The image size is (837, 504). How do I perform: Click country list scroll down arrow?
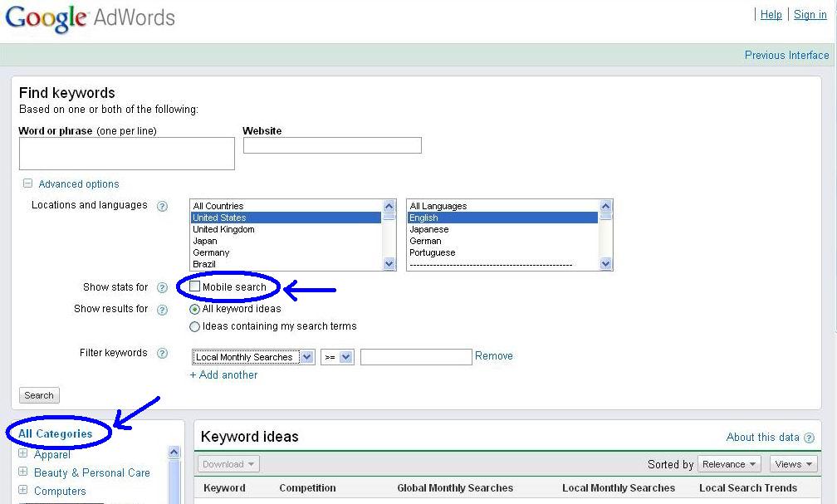pos(389,263)
